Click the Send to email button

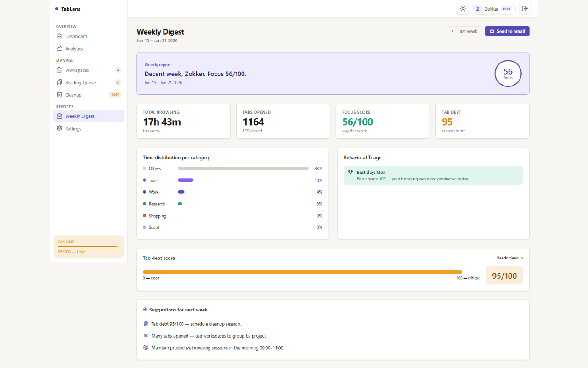pyautogui.click(x=507, y=31)
